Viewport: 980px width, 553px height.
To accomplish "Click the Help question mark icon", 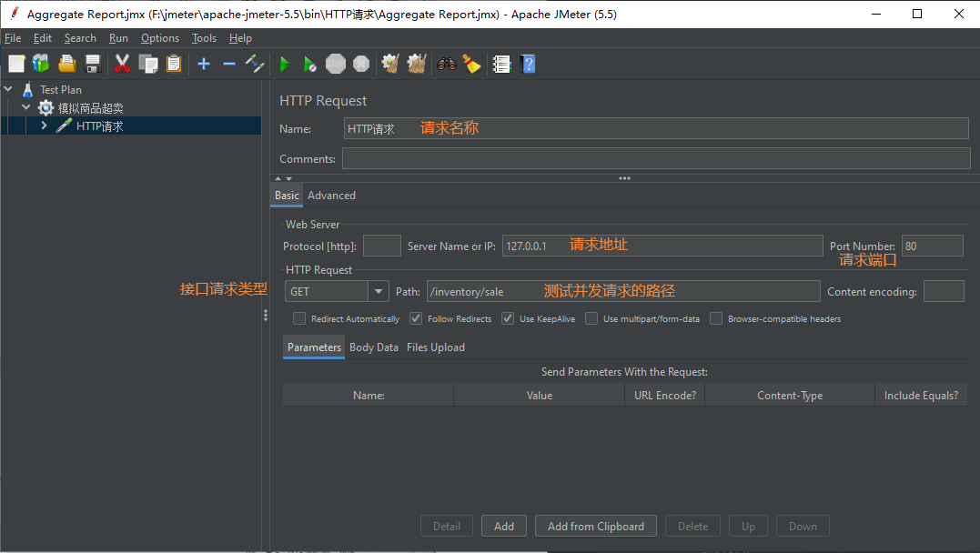I will click(528, 64).
